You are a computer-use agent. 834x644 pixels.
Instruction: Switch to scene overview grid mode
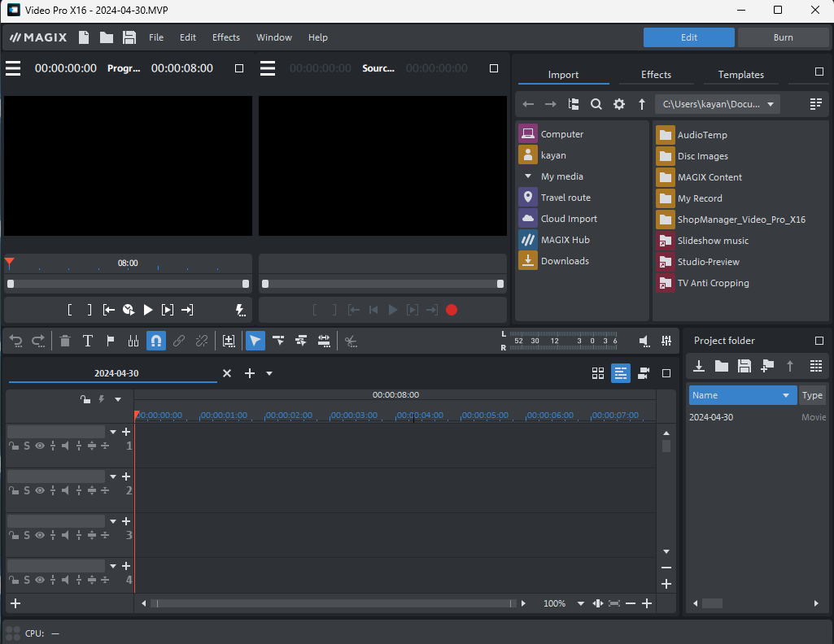coord(598,373)
